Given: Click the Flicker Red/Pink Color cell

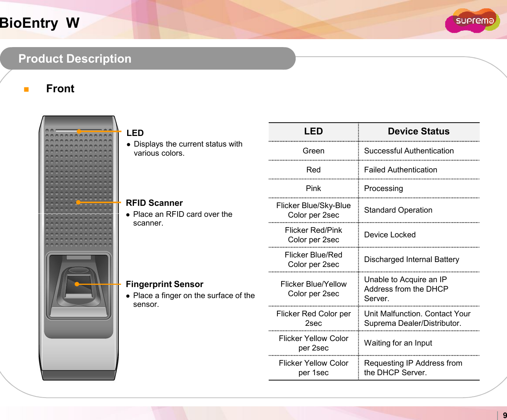Looking at the screenshot, I should tap(313, 235).
